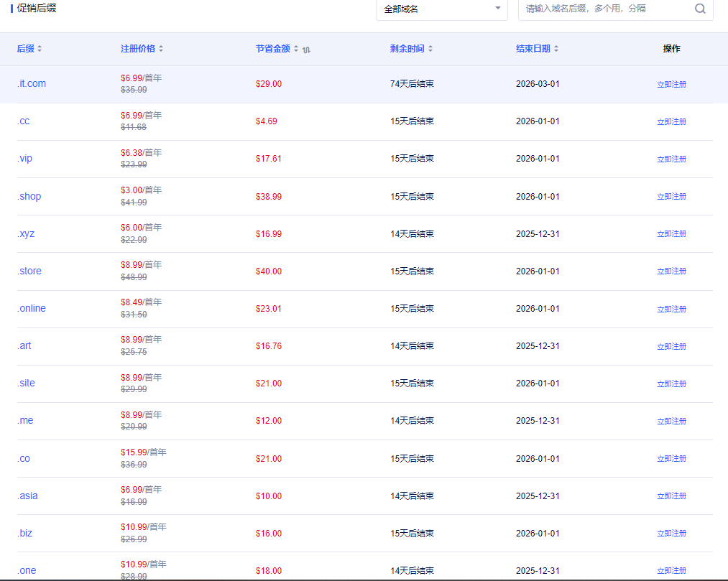The height and width of the screenshot is (581, 728).
Task: Click the search magnifier icon
Action: point(700,8)
